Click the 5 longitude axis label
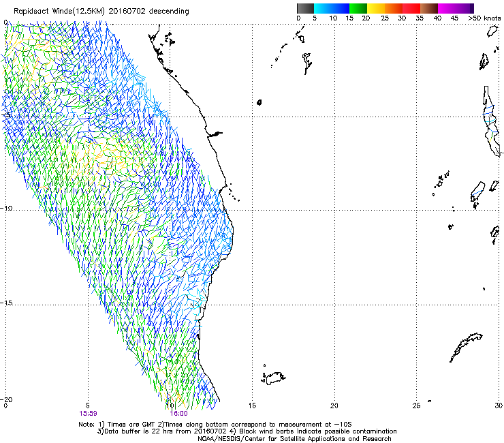Image resolution: width=504 pixels, height=443 pixels. point(88,406)
